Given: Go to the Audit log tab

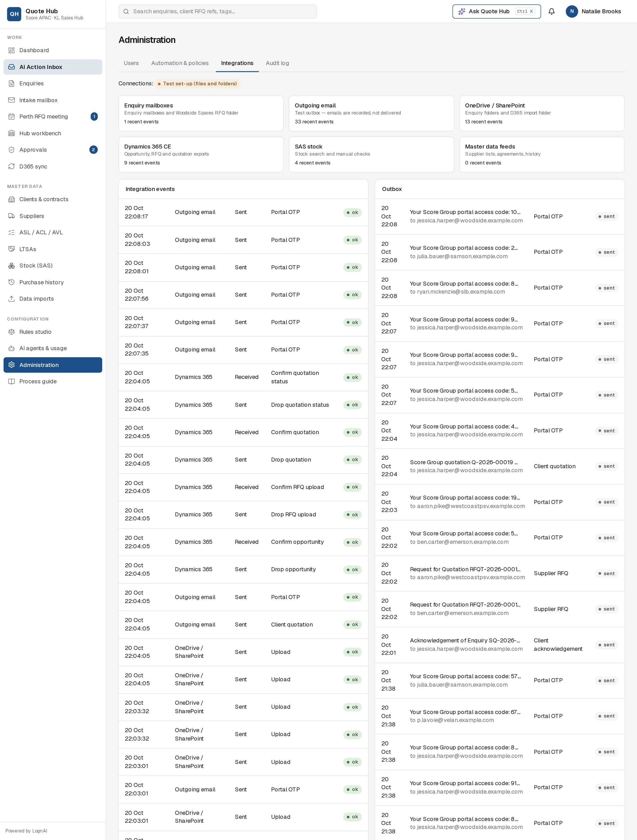Looking at the screenshot, I should point(277,63).
